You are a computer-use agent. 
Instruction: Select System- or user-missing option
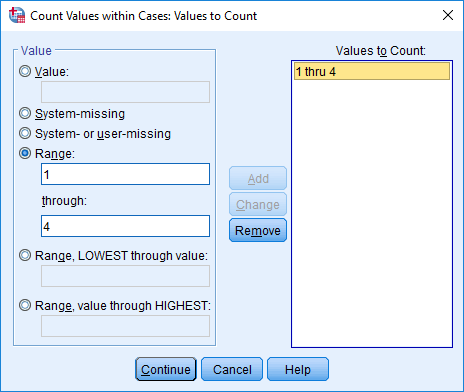[25, 133]
